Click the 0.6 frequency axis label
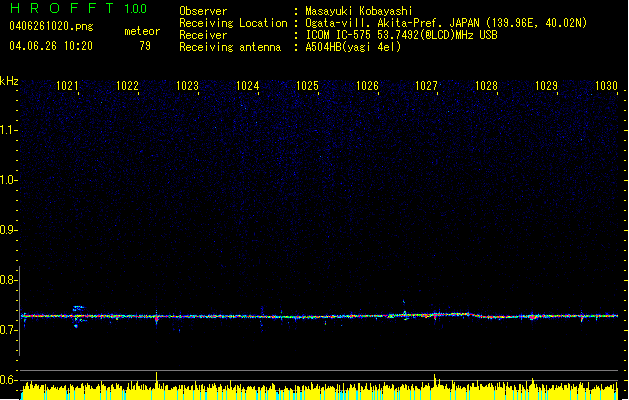 tap(8, 380)
